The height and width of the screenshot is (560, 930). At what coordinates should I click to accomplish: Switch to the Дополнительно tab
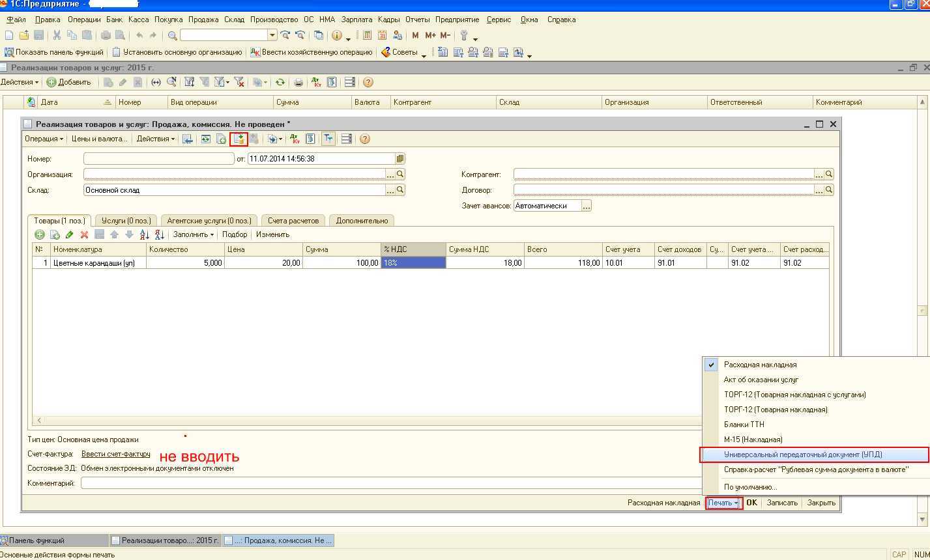362,221
